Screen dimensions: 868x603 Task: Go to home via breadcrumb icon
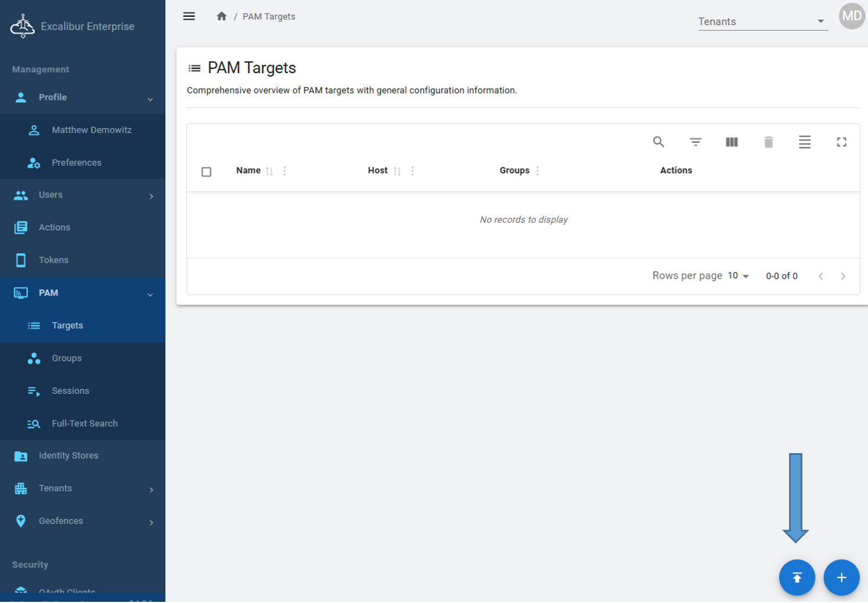pos(221,16)
